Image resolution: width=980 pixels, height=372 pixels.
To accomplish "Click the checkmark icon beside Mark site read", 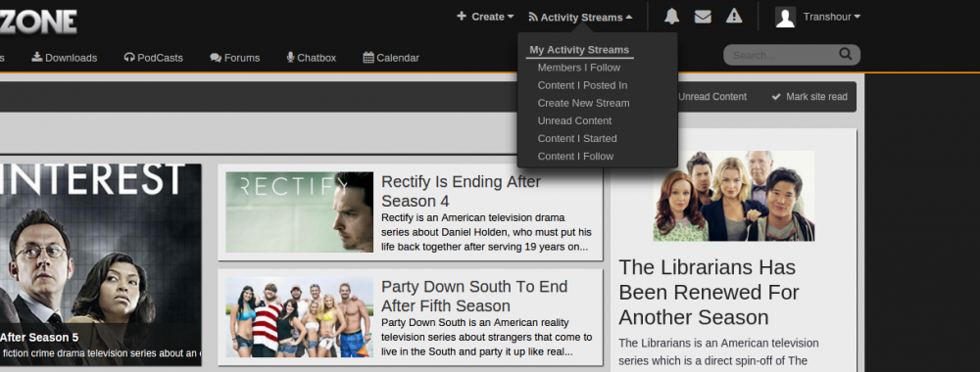I will 776,97.
